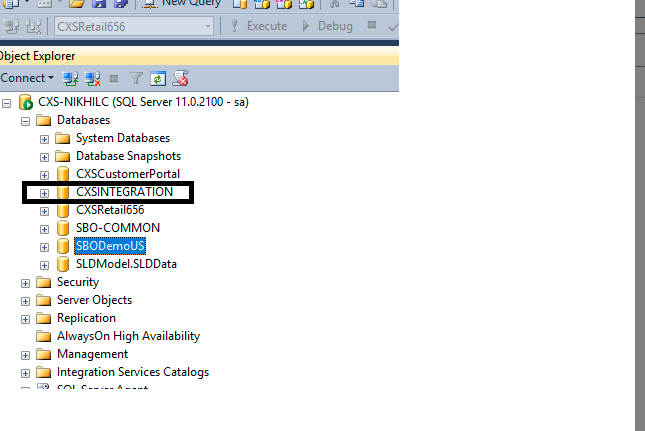Select the CXS-NIKHILC (SQL Server 11.0.2100 - sa) node
645x431 pixels.
pos(143,102)
